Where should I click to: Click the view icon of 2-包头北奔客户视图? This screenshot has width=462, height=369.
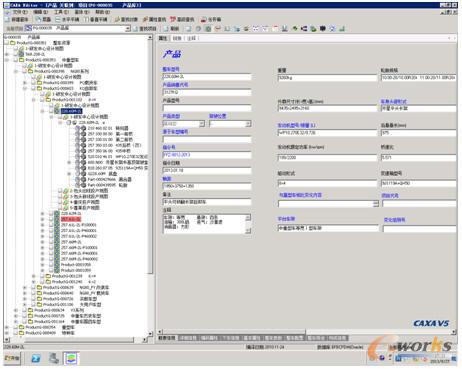(66, 191)
